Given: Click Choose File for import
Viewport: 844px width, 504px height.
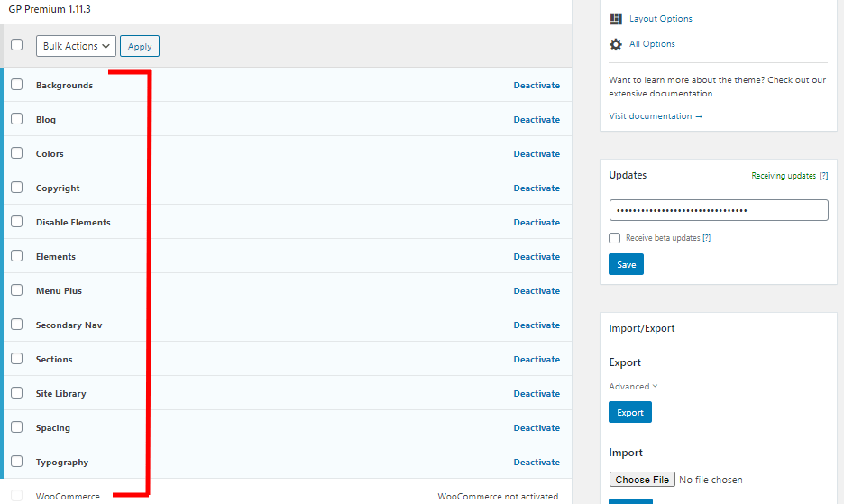Looking at the screenshot, I should (642, 480).
